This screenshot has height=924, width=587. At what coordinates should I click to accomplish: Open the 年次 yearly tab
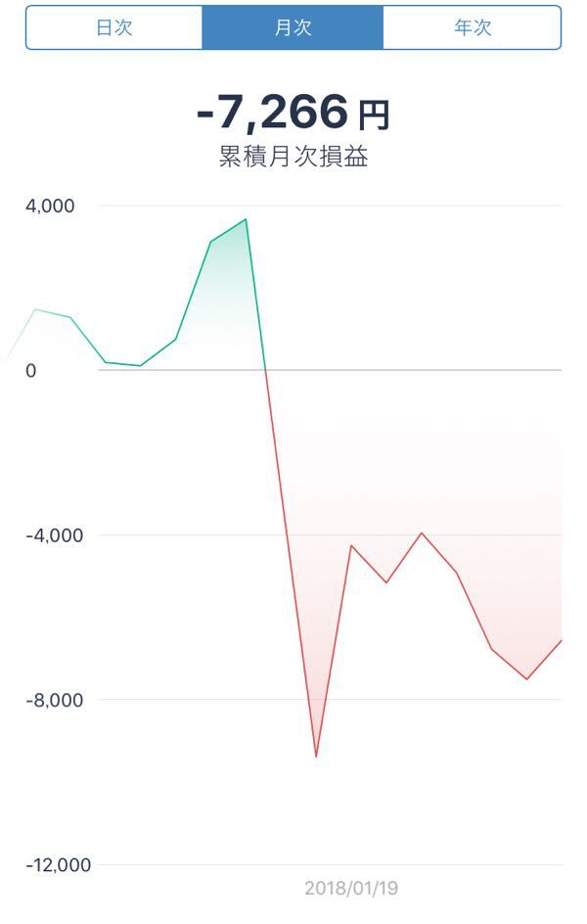coord(473,27)
